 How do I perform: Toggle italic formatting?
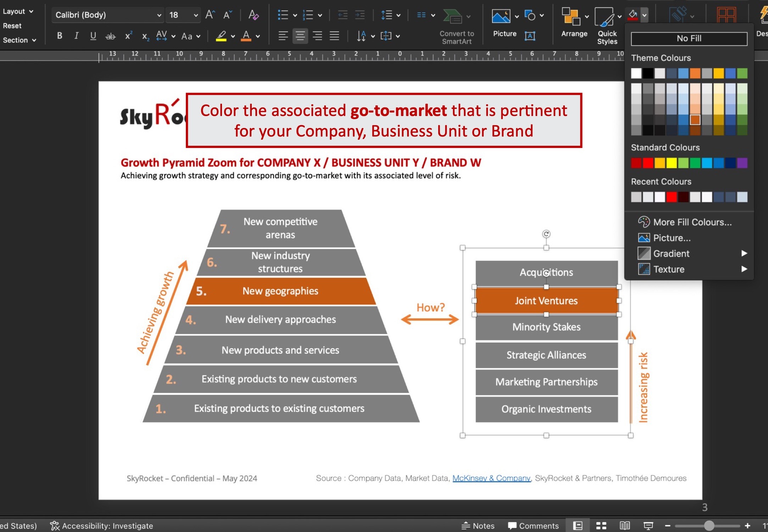76,36
